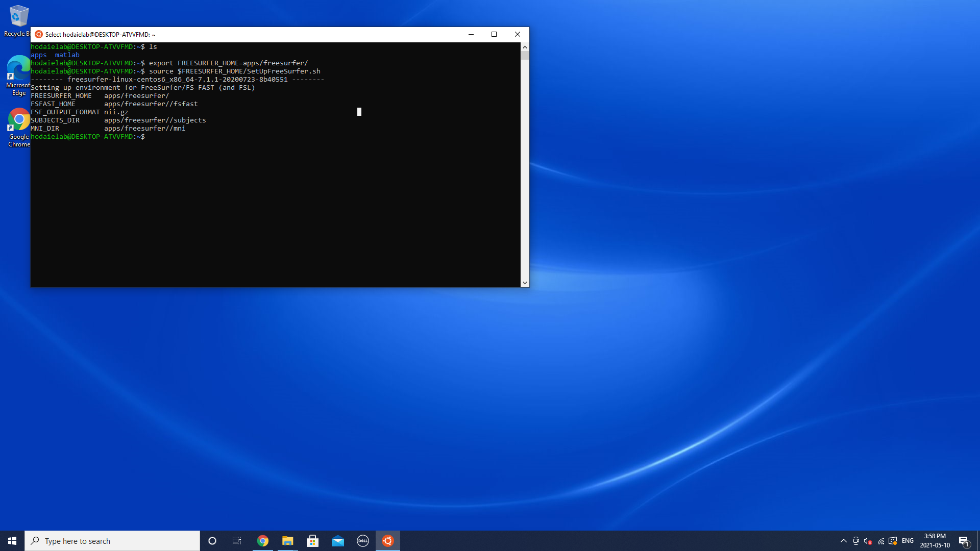Open the clock showing 3:58 PM
This screenshot has height=551, width=980.
(x=935, y=541)
